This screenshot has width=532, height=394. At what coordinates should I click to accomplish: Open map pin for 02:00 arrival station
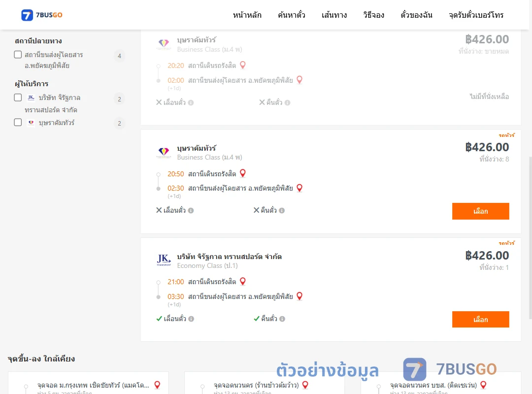tap(299, 80)
